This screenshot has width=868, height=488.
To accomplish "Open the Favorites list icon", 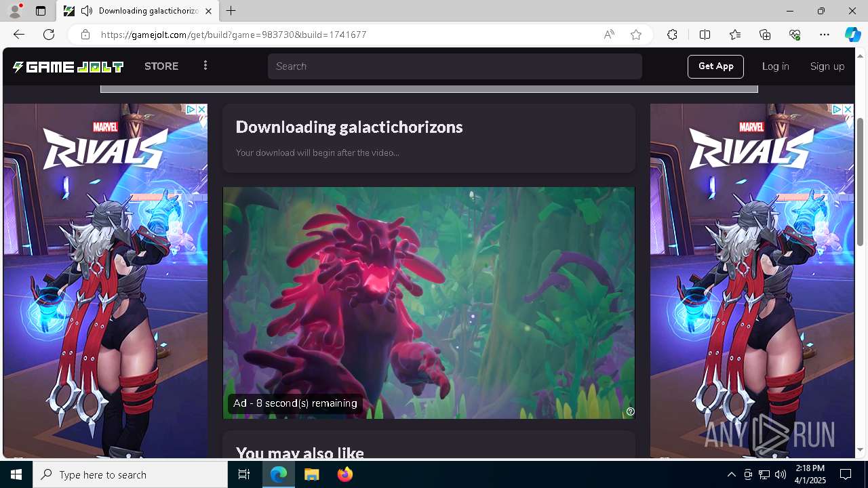I will pos(735,35).
